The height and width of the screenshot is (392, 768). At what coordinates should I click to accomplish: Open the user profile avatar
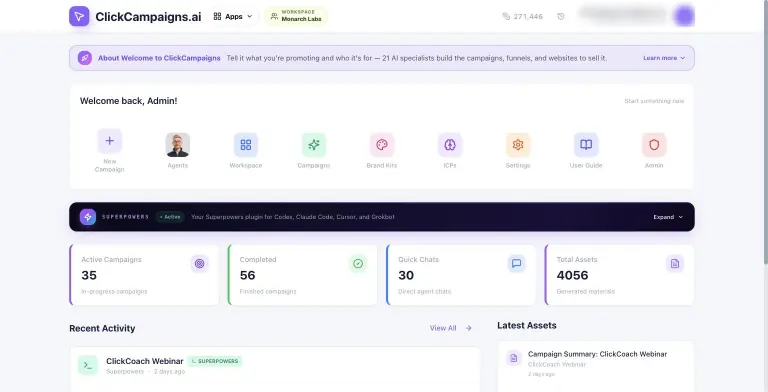(684, 16)
